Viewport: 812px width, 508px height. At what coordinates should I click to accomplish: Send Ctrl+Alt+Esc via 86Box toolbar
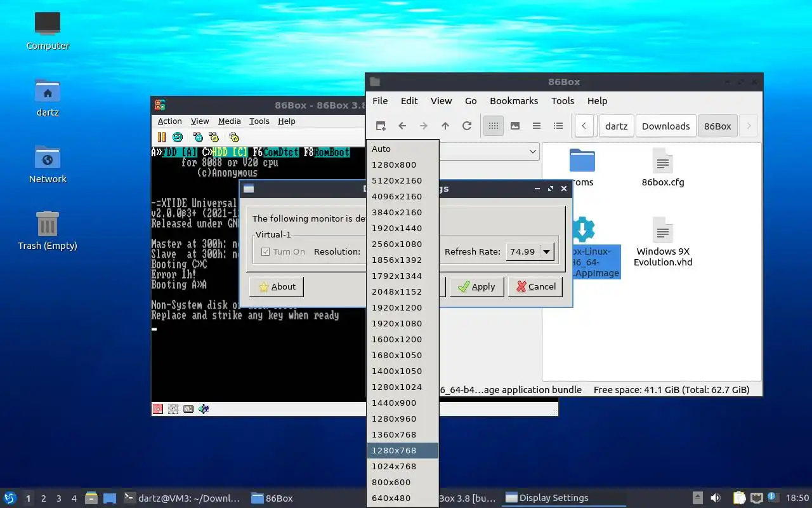[x=214, y=137]
